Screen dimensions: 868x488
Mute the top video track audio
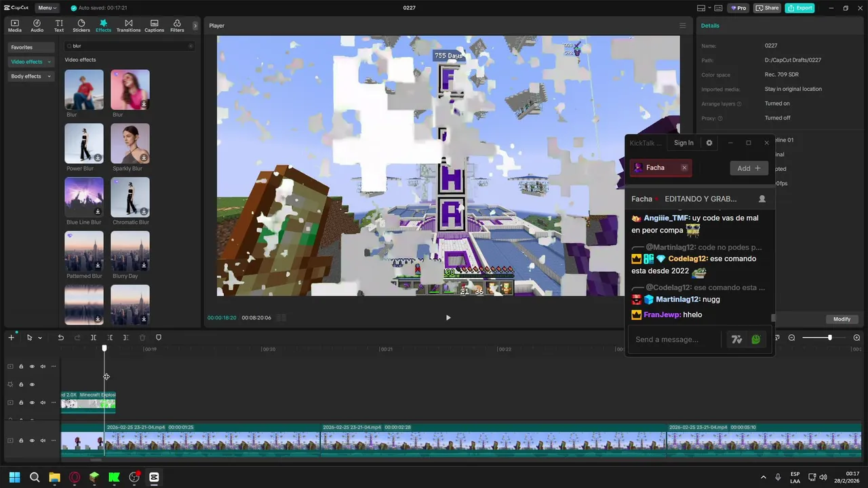tap(43, 367)
